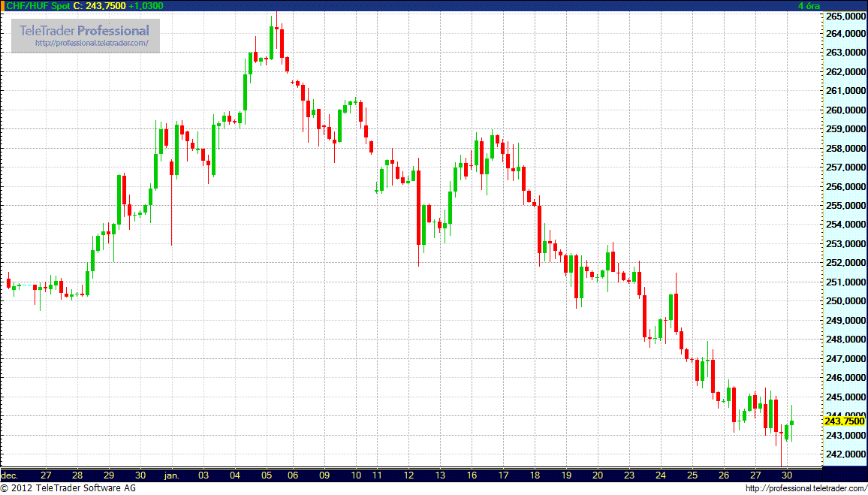
Task: Click the yellow current price tag 243,7500
Action: click(x=844, y=421)
